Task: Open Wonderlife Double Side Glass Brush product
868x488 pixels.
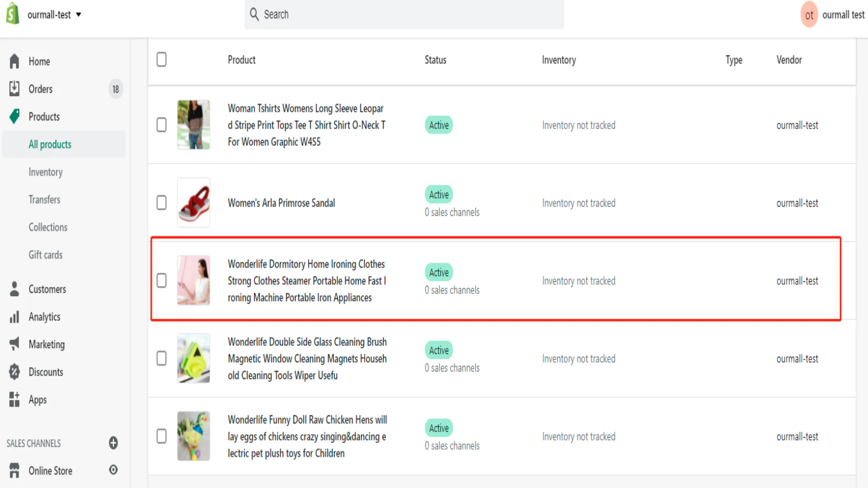Action: coord(307,358)
